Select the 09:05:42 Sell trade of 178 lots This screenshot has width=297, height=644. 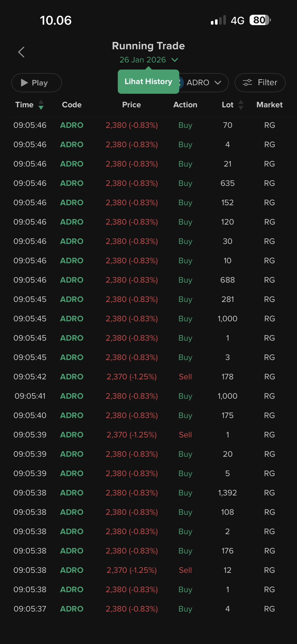click(x=148, y=377)
